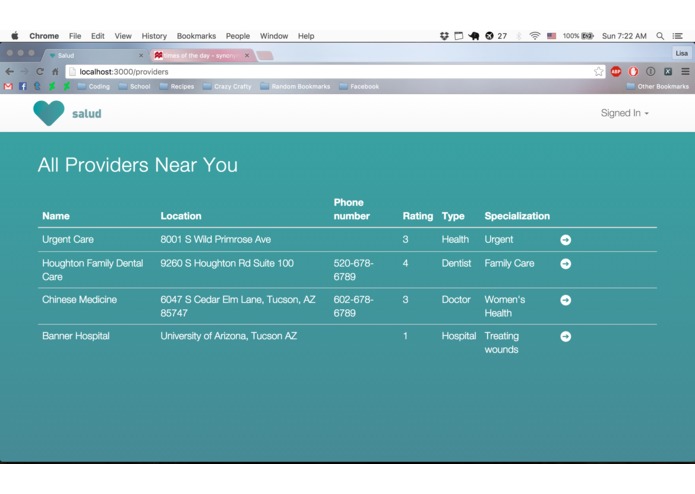
Task: Open details arrow for Urgent Care row
Action: click(x=565, y=240)
